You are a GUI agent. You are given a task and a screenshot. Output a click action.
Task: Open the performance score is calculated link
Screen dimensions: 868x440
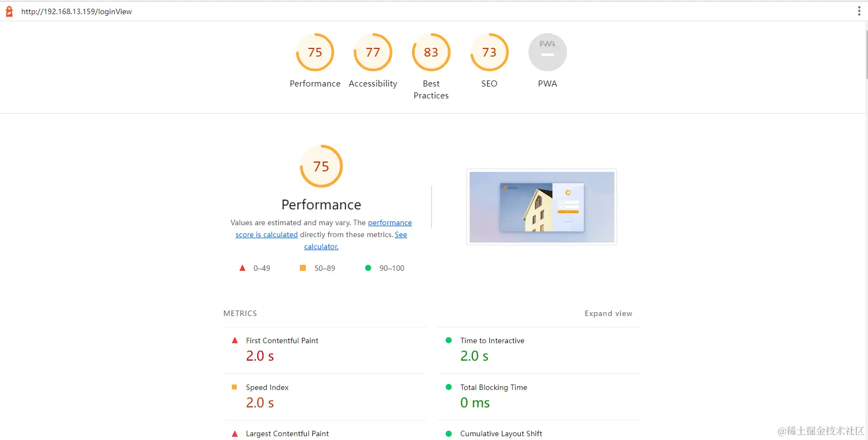tap(324, 228)
